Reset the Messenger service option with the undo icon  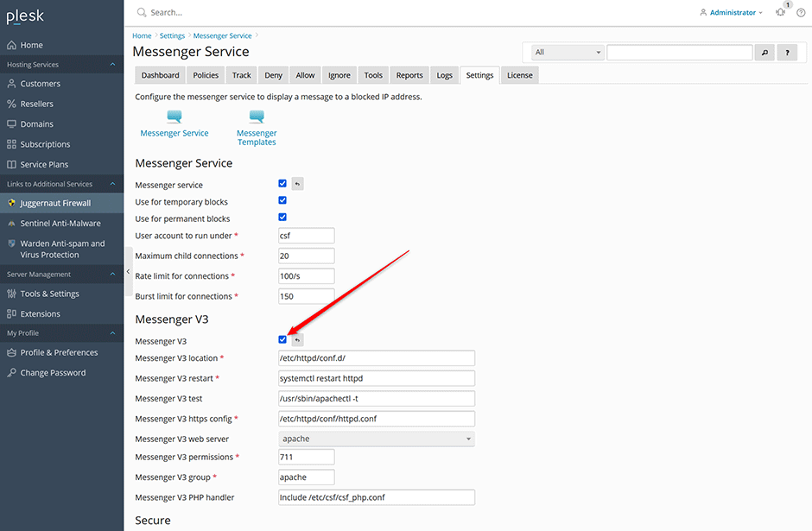click(297, 184)
